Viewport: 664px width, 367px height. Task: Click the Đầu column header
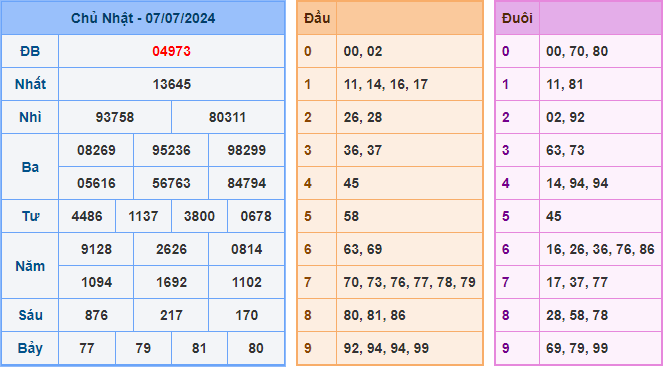tap(317, 18)
